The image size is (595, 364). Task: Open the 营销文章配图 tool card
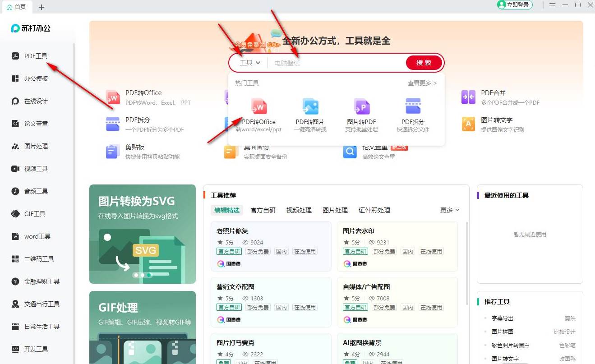(x=271, y=302)
